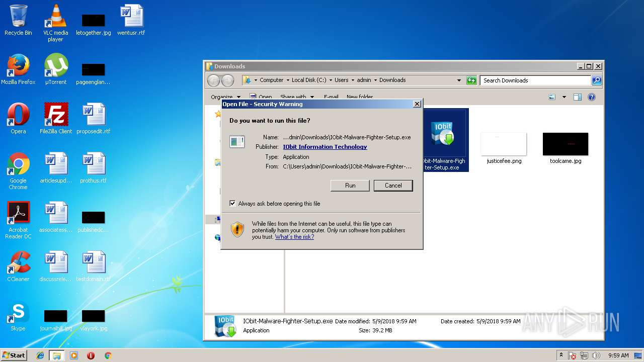644x362 pixels.
Task: Click Cancel in the security warning dialog
Action: (393, 186)
